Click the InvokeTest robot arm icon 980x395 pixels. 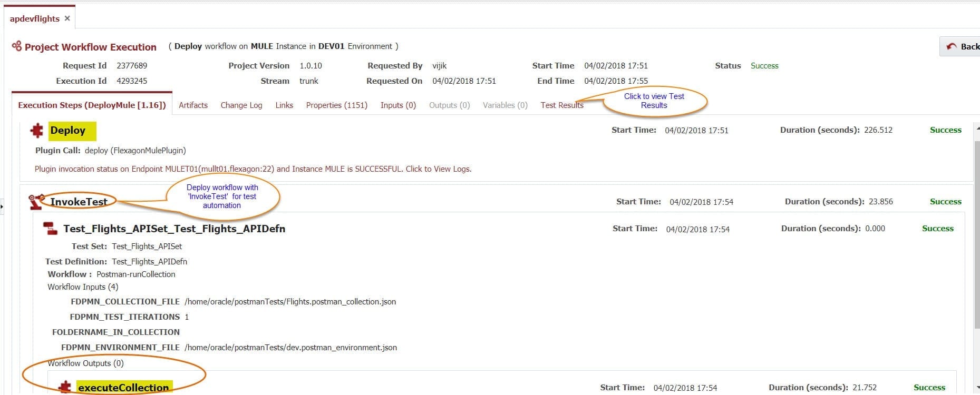[x=37, y=202]
